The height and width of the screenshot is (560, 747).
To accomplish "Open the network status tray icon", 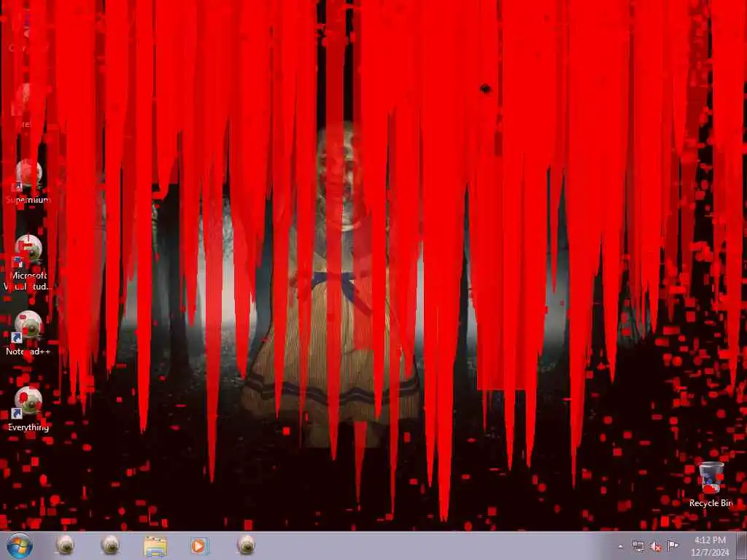I will click(x=638, y=546).
